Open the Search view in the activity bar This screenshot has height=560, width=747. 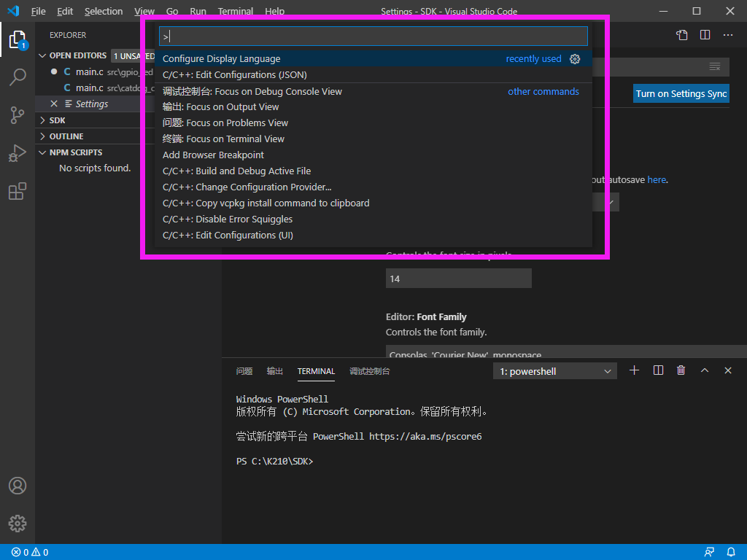point(18,77)
